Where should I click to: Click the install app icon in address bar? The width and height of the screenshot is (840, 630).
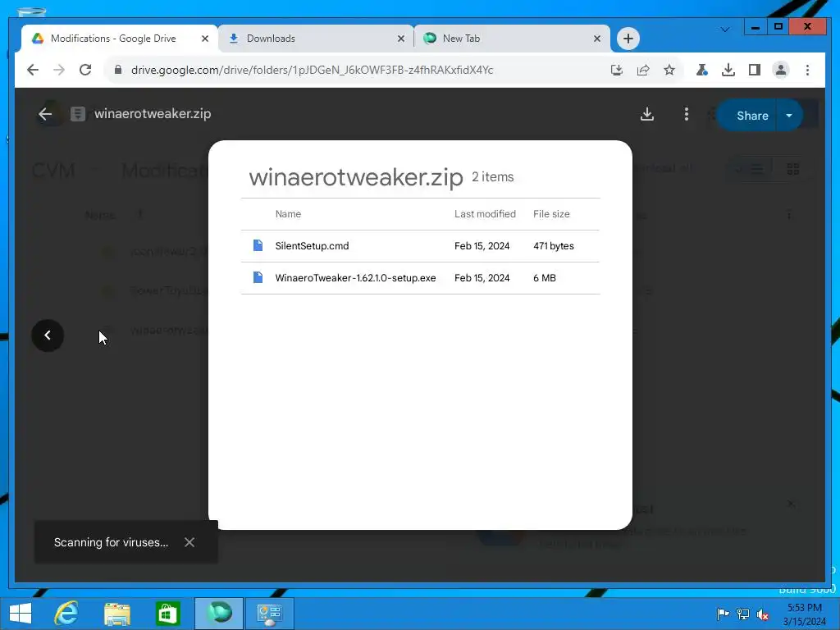(x=617, y=70)
